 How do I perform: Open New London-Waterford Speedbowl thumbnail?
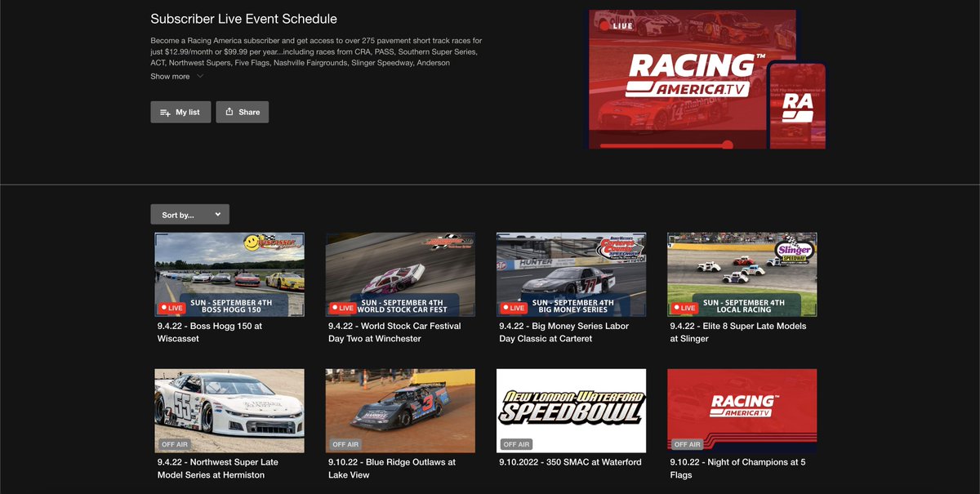click(x=571, y=411)
